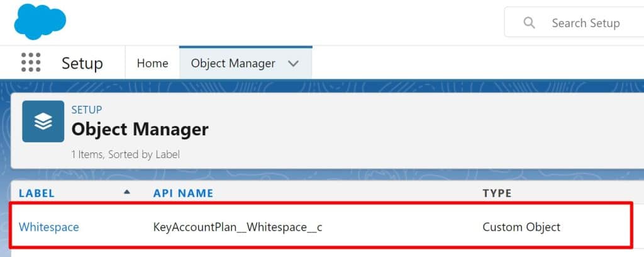Screen dimensions: 644x257
Task: Select the Object Manager tab
Action: click(233, 63)
